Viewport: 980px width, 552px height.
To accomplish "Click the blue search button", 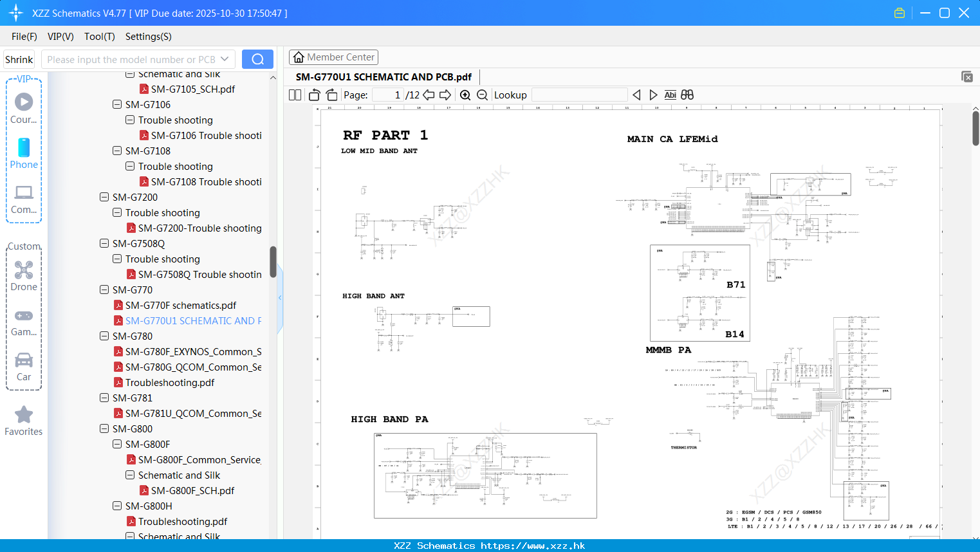I will point(257,59).
